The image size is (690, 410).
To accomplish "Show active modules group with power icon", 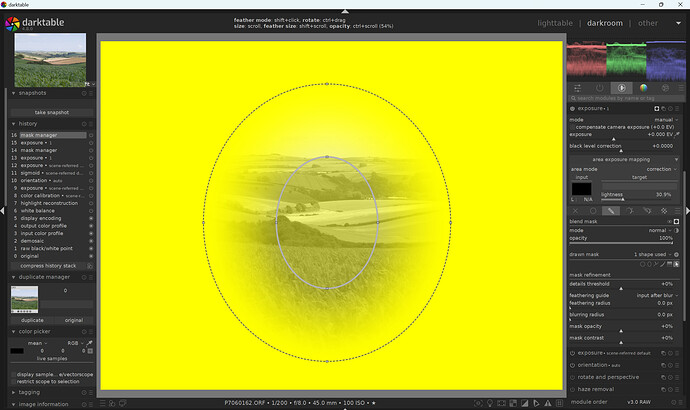I will pyautogui.click(x=599, y=88).
